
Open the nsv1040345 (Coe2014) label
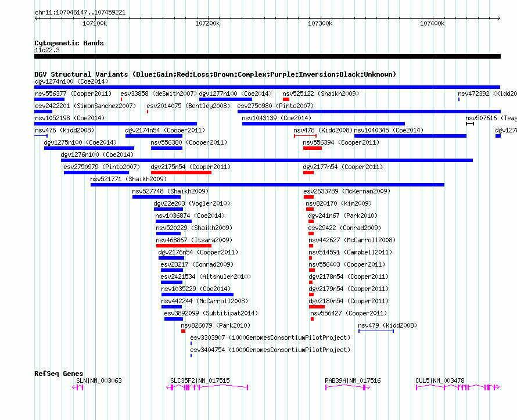(389, 130)
